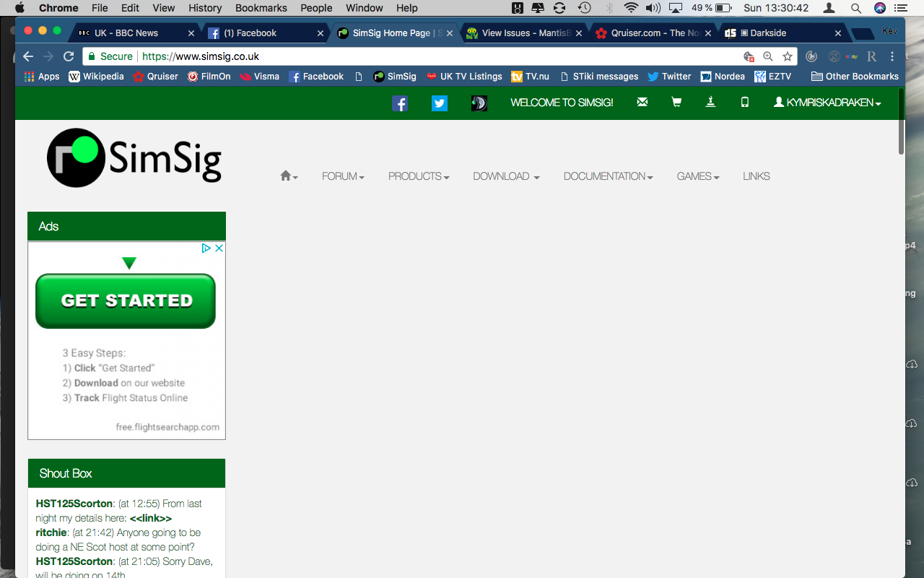Expand the GAMES dropdown menu

[698, 176]
